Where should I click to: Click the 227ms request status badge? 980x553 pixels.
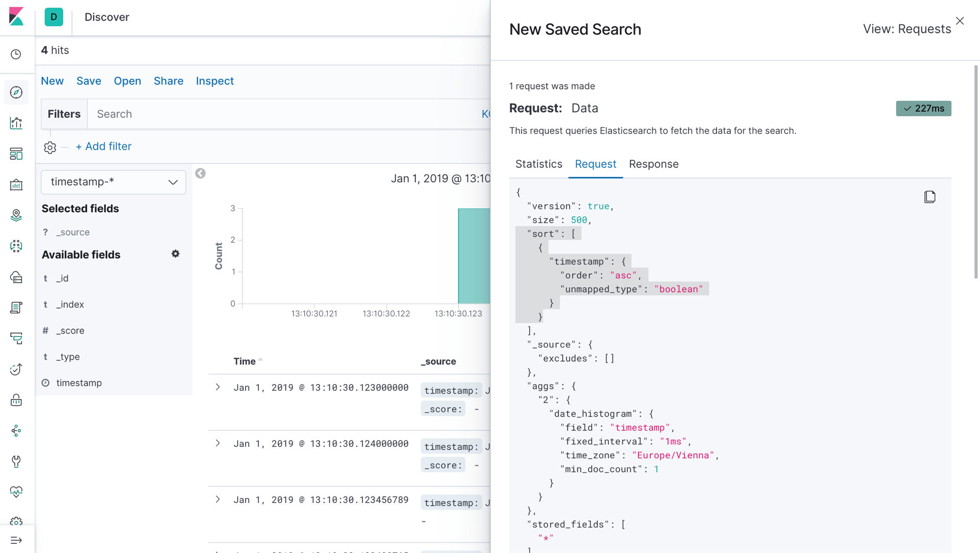(x=923, y=108)
